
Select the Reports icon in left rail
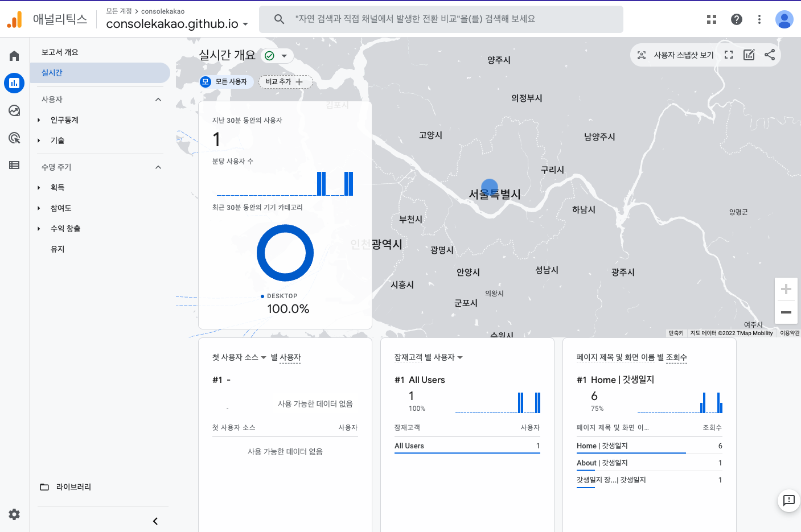tap(14, 83)
